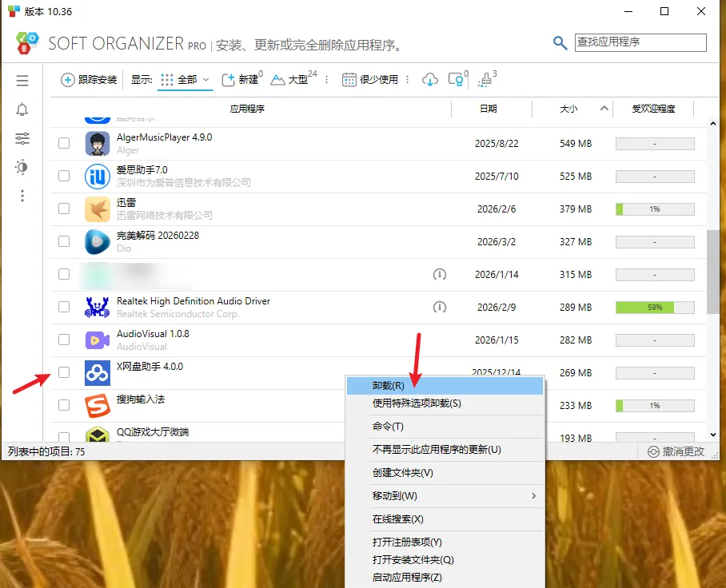Image resolution: width=726 pixels, height=588 pixels.
Task: Sort by 大小 column header
Action: coord(568,109)
